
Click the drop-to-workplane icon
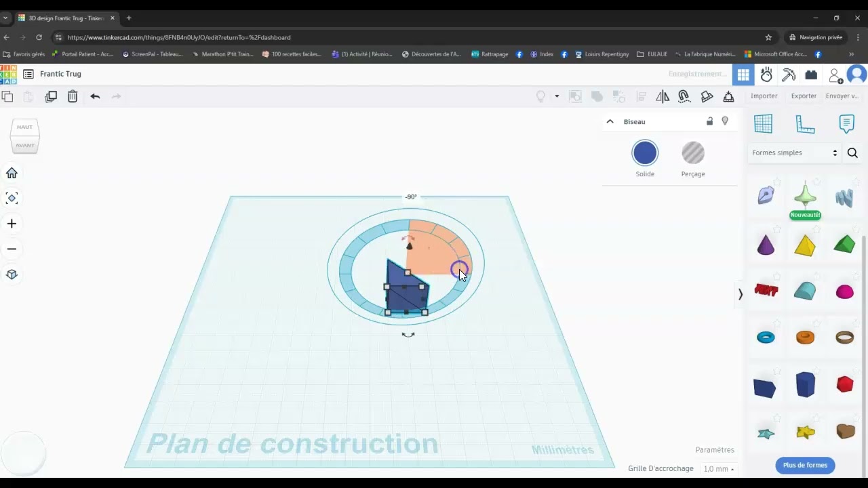(x=728, y=96)
